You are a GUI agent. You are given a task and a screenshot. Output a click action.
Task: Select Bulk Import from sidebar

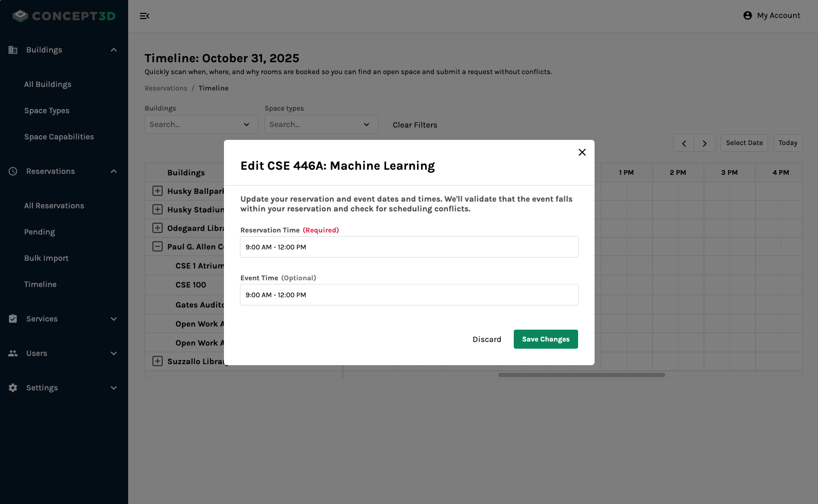coord(46,258)
